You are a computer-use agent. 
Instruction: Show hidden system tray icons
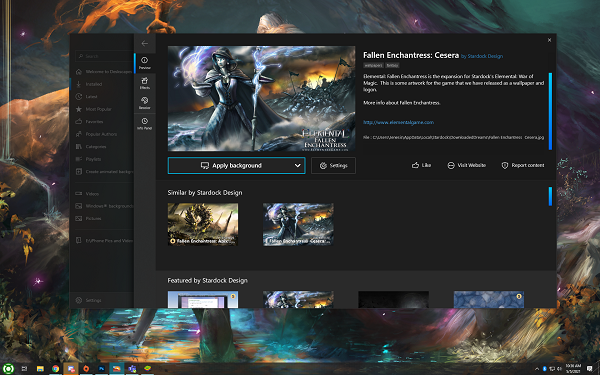tap(536, 369)
